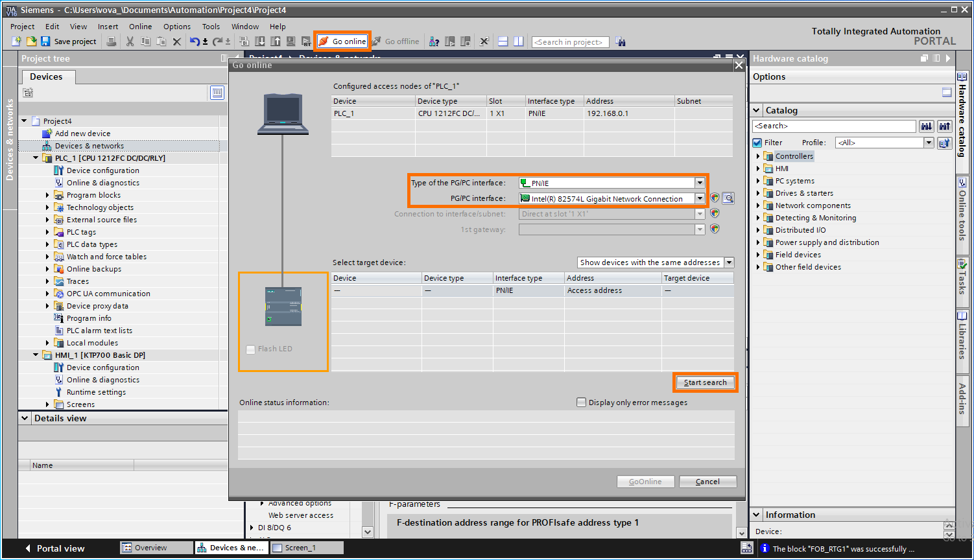Open the PG/PC interface dropdown
974x560 pixels.
700,198
